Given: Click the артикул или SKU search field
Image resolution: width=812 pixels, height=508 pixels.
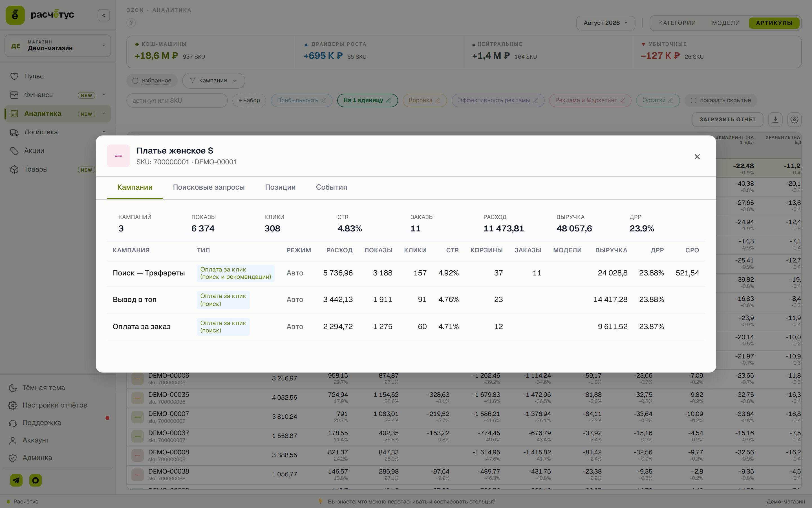Looking at the screenshot, I should pos(177,100).
